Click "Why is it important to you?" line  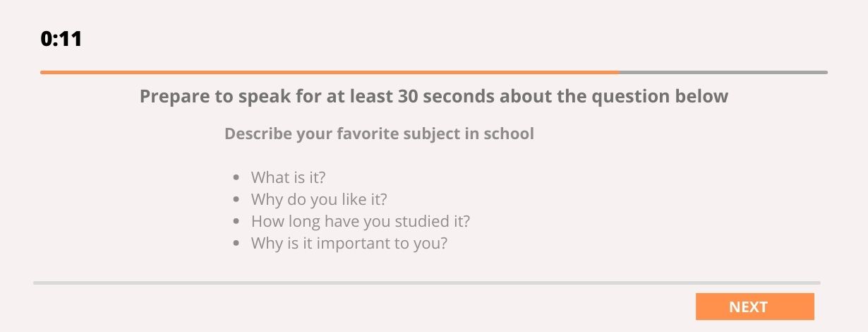click(x=349, y=243)
